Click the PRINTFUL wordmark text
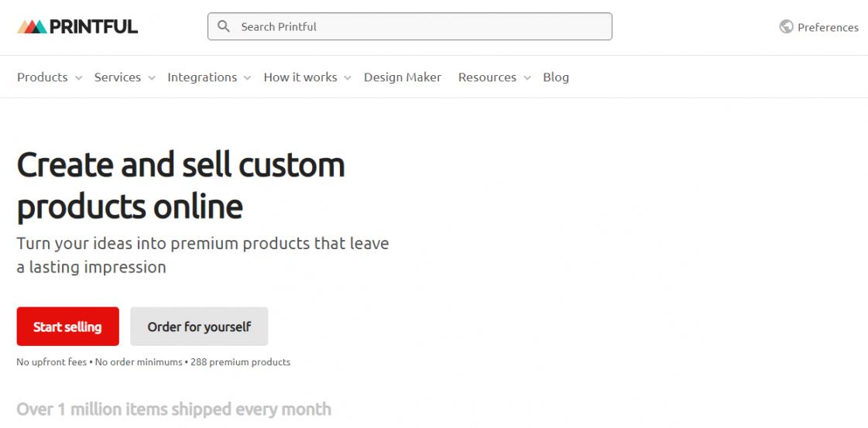Image resolution: width=868 pixels, height=428 pixels. [94, 26]
